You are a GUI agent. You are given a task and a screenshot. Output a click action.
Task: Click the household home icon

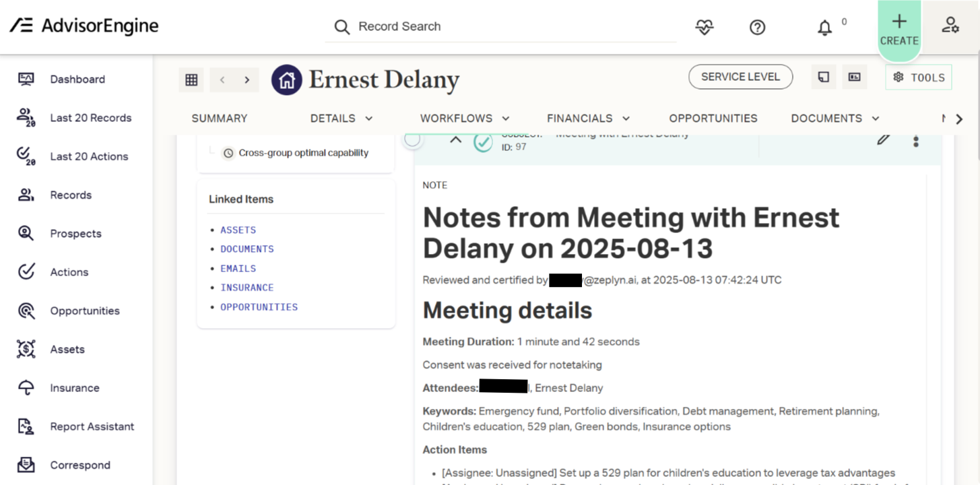pyautogui.click(x=287, y=80)
